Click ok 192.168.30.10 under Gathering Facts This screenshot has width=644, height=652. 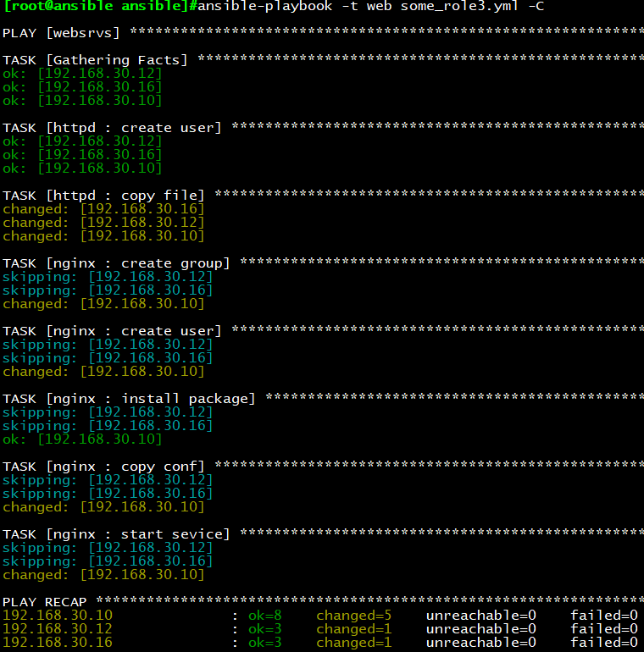pyautogui.click(x=82, y=101)
